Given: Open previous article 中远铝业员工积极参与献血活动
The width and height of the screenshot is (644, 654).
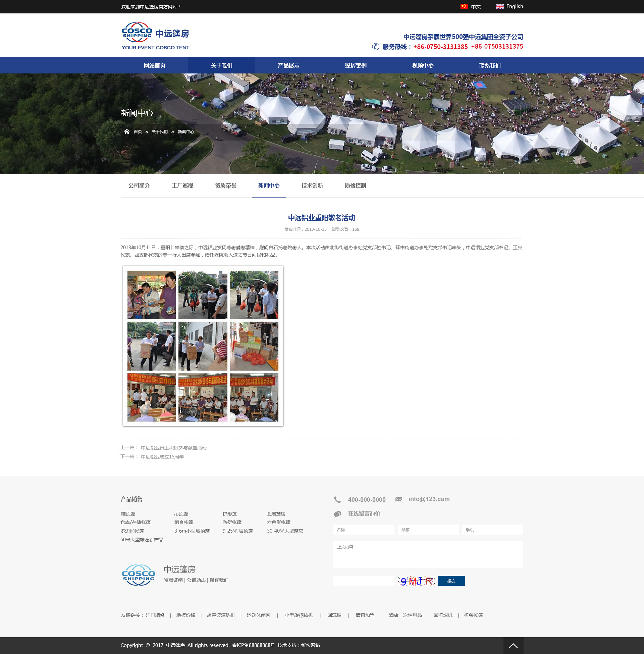Looking at the screenshot, I should pyautogui.click(x=173, y=448).
